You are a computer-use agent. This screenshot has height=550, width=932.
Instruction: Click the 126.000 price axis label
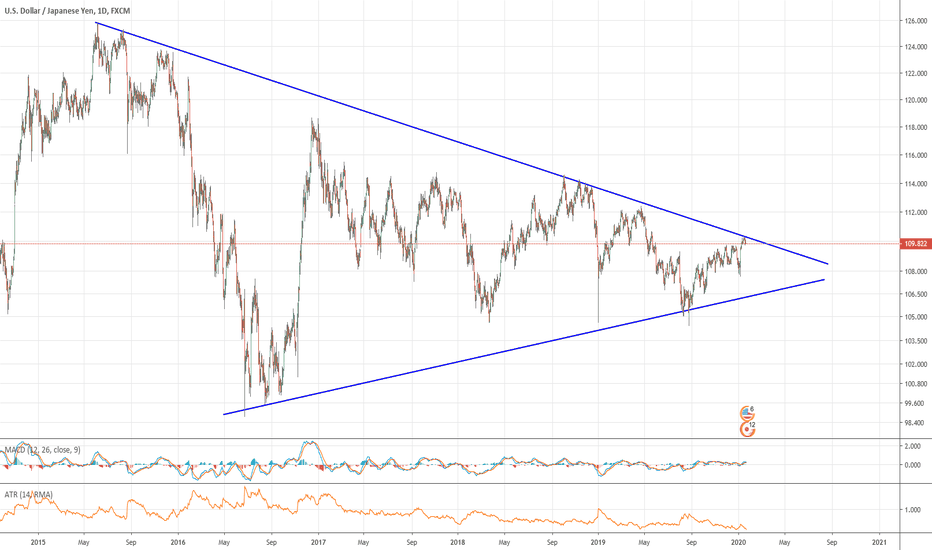pos(916,21)
